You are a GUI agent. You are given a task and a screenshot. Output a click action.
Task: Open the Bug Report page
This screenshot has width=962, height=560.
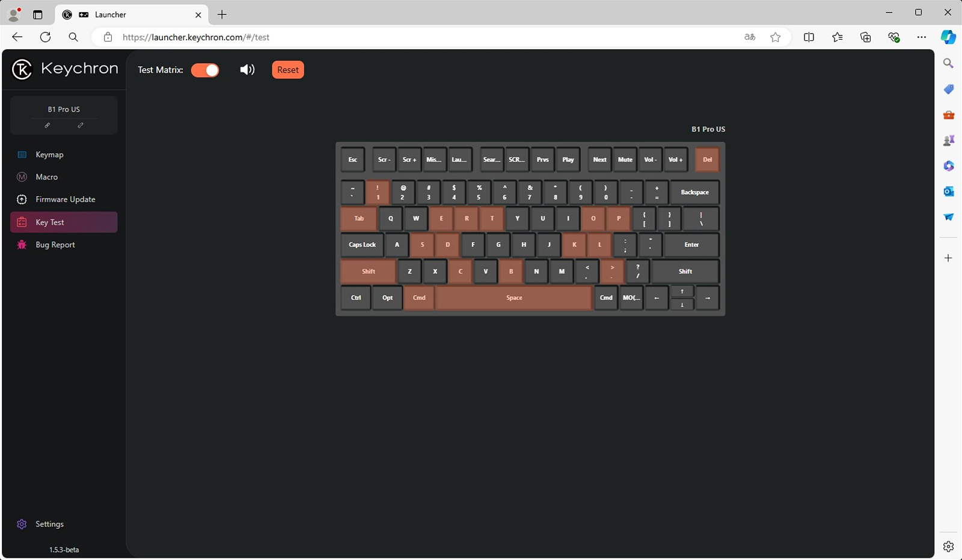click(x=64, y=245)
